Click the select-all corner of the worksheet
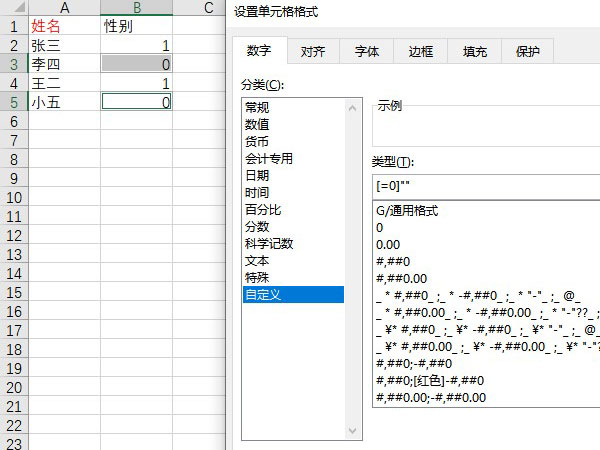 tap(14, 7)
